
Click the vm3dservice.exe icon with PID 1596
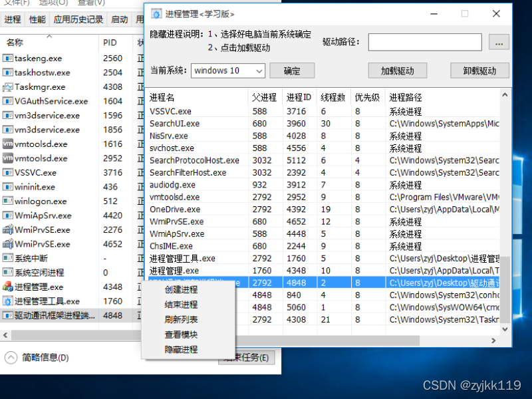point(7,115)
